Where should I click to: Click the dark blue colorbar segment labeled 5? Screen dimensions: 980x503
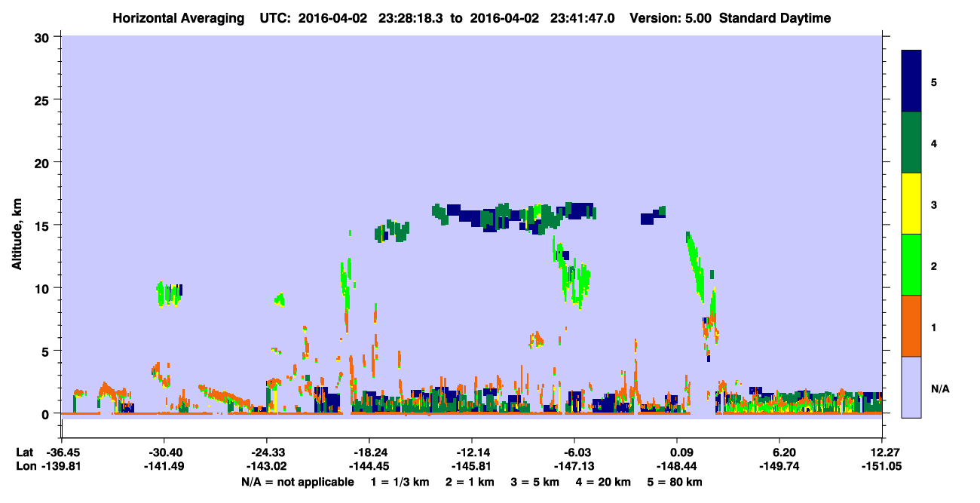911,81
